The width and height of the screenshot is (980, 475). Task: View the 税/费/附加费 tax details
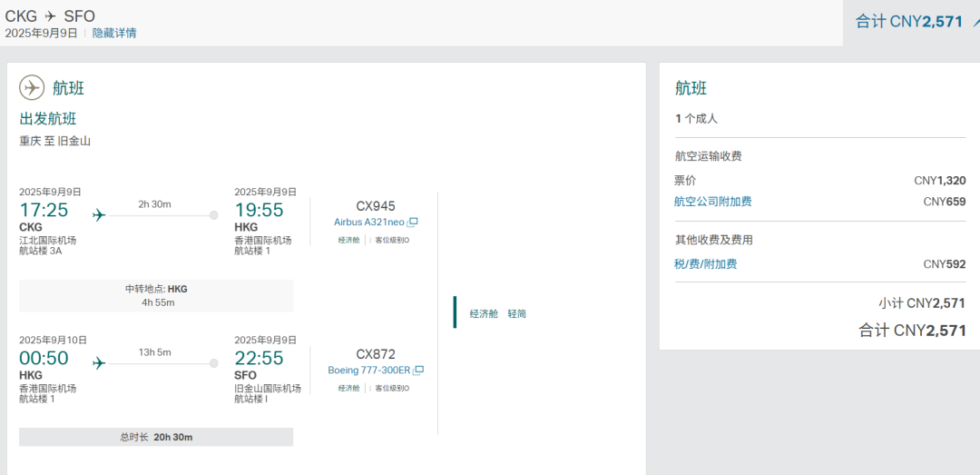coord(705,264)
